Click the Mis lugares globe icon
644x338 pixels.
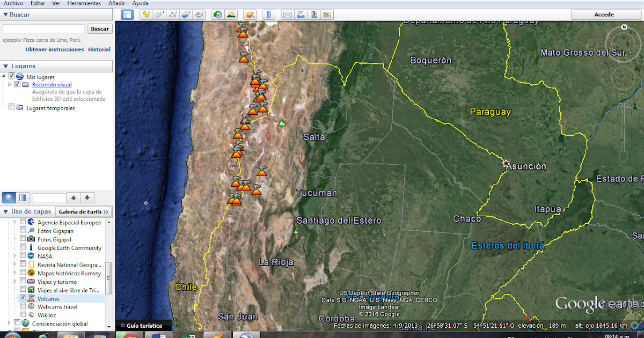19,77
